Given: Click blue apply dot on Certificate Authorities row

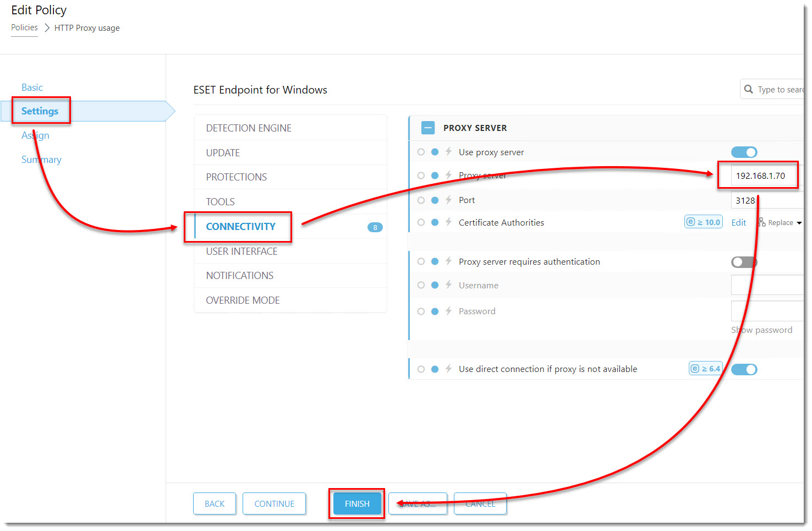Looking at the screenshot, I should [x=435, y=222].
